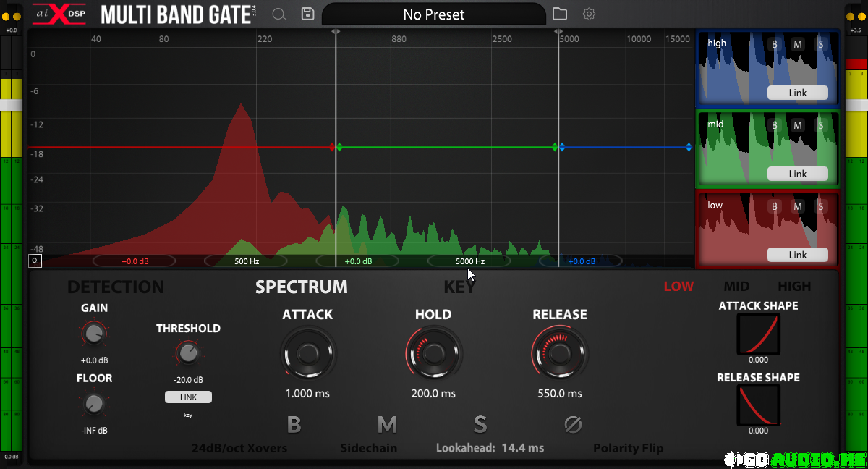Screen dimensions: 868x469
Task: Toggle bypass B on the mid band
Action: 775,125
